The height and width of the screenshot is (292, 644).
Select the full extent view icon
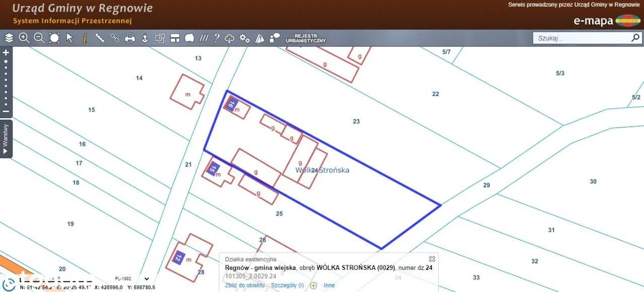[x=54, y=38]
